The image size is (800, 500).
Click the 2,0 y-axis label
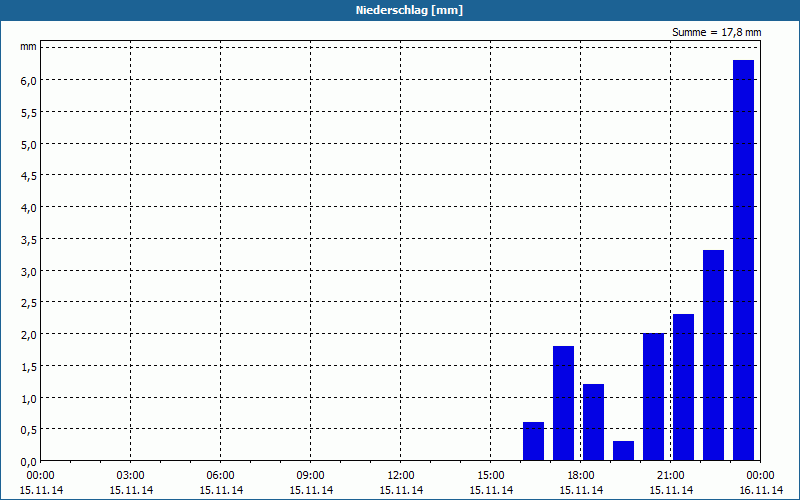(x=29, y=335)
